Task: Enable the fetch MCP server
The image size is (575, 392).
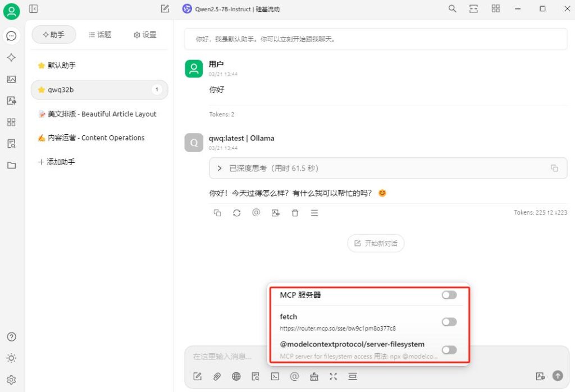Action: [x=449, y=322]
